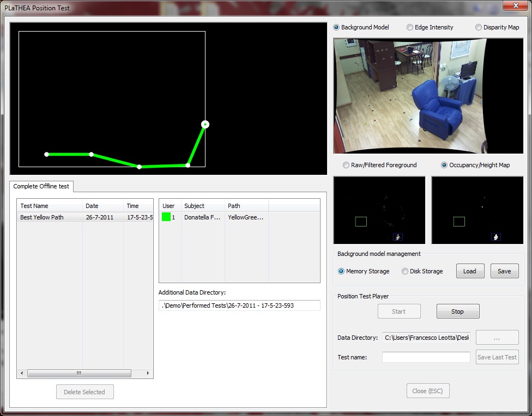Image resolution: width=532 pixels, height=416 pixels.
Task: Open the Complete Offline test tab
Action: click(x=41, y=186)
